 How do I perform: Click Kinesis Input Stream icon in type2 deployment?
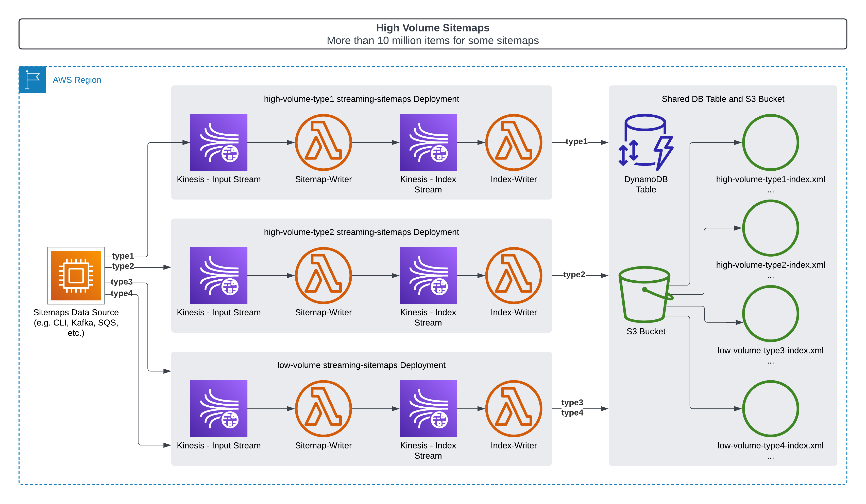click(x=218, y=275)
